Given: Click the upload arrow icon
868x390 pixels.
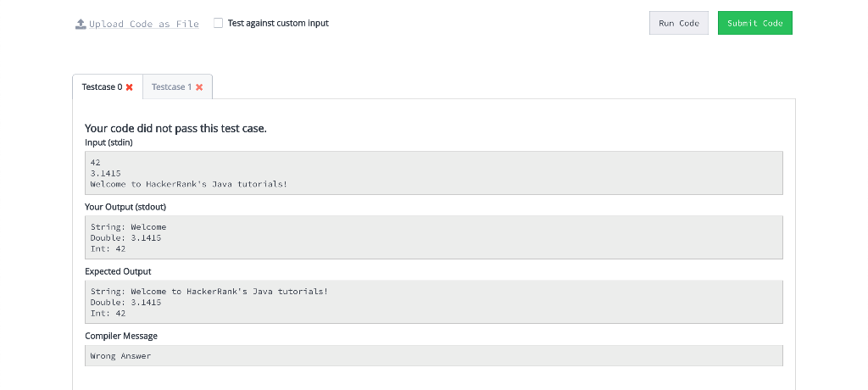Looking at the screenshot, I should pyautogui.click(x=81, y=24).
